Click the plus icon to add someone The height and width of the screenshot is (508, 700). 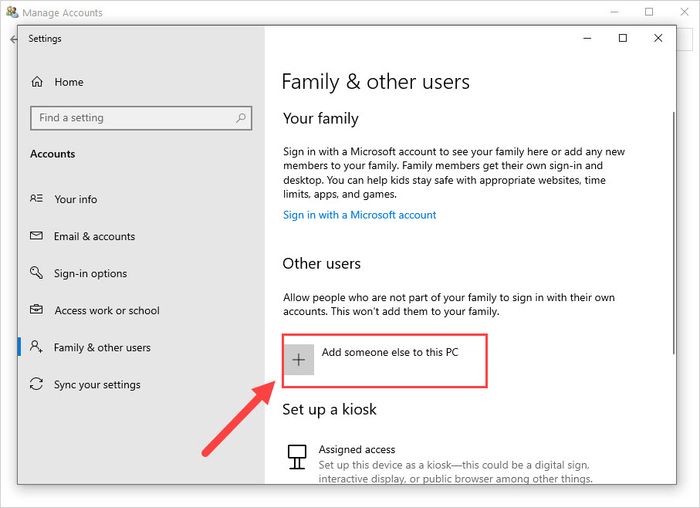click(299, 360)
